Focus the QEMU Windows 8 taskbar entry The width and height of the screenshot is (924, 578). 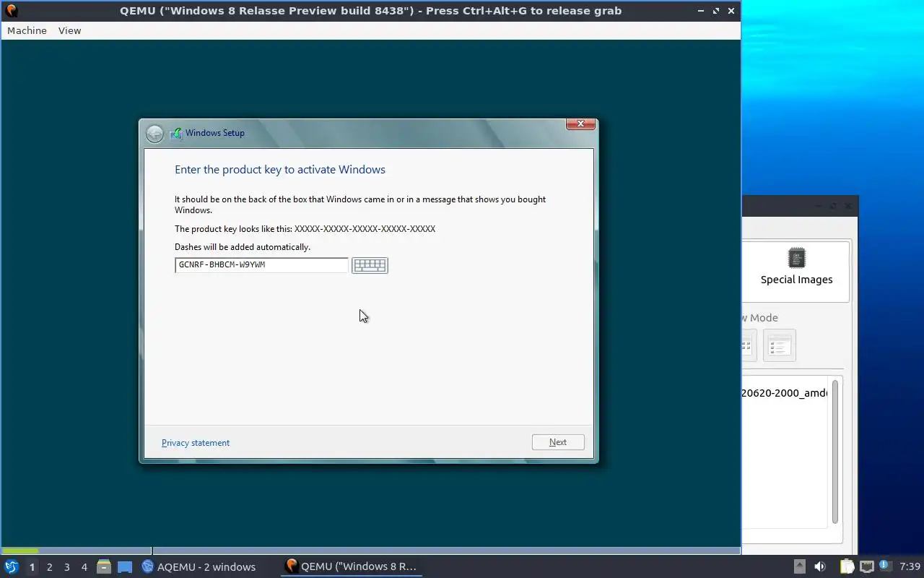[x=352, y=567]
